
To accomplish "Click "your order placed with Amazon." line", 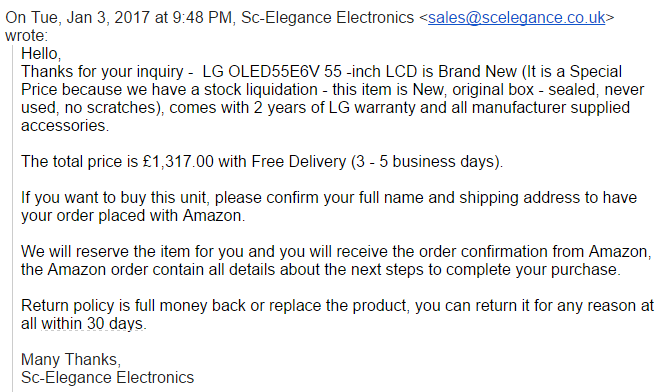I will click(133, 216).
